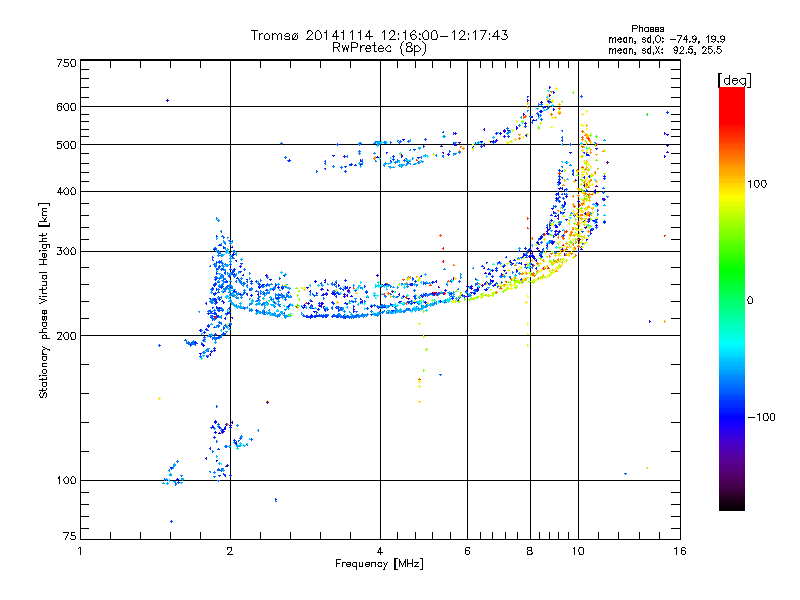Click the x-axis label '10'
This screenshot has width=800, height=600.
(578, 551)
